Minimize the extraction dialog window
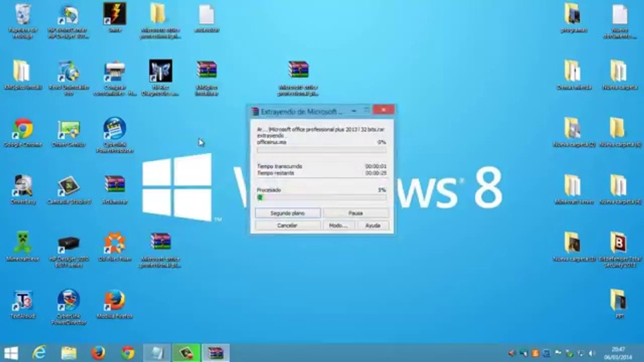The width and height of the screenshot is (644, 362). click(354, 110)
